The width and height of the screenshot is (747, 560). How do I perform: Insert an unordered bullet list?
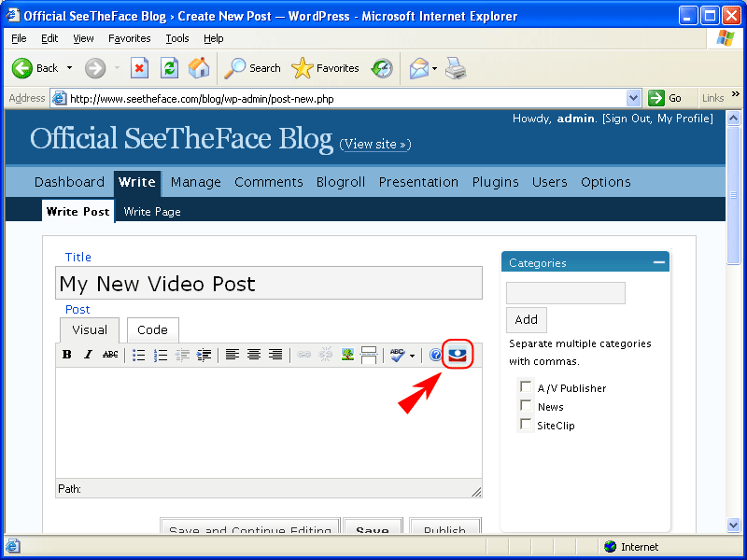click(138, 355)
